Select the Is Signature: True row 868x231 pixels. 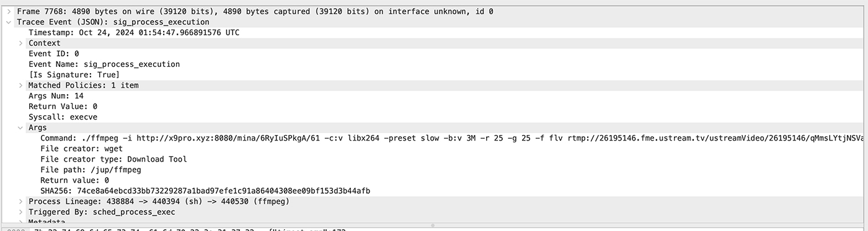click(x=434, y=74)
